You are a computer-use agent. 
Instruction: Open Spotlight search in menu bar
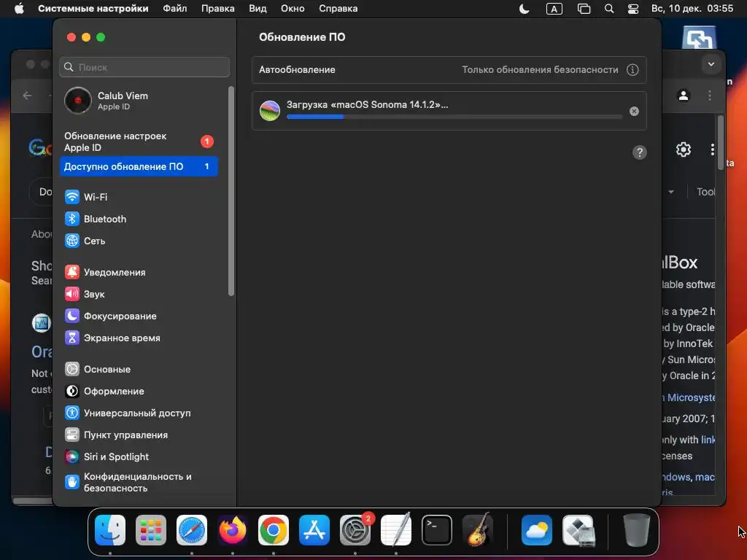609,9
